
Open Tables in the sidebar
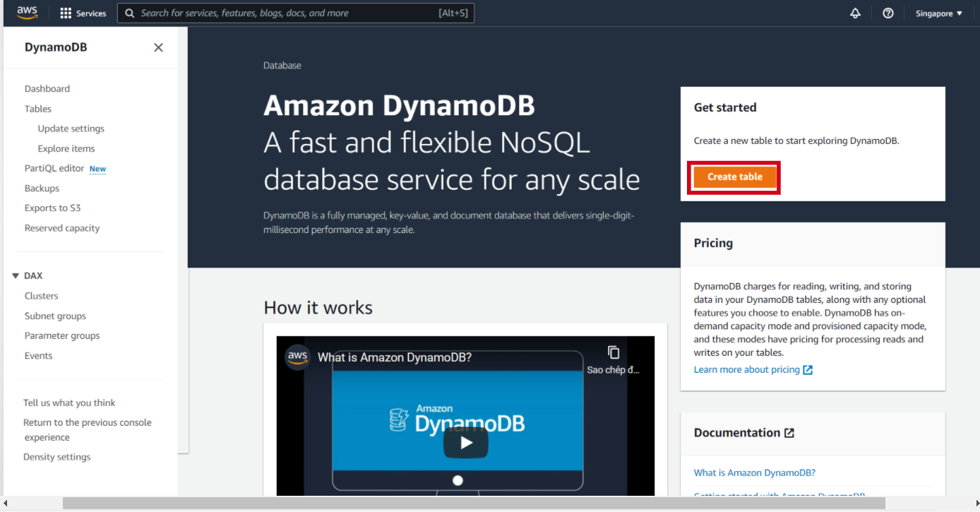(38, 109)
